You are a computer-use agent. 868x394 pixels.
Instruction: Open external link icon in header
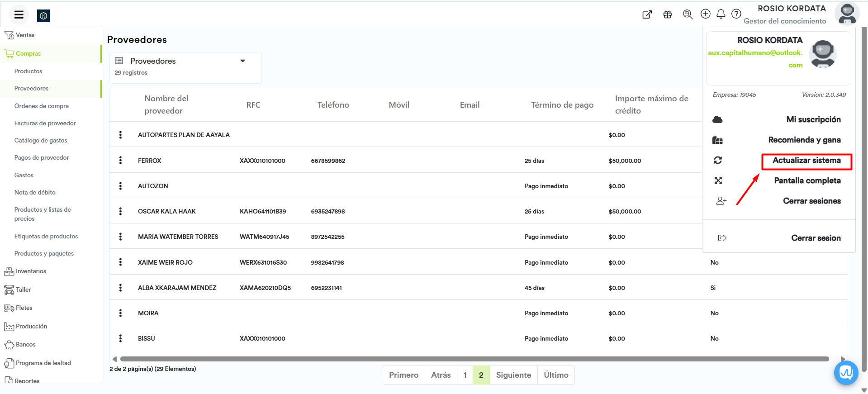647,14
